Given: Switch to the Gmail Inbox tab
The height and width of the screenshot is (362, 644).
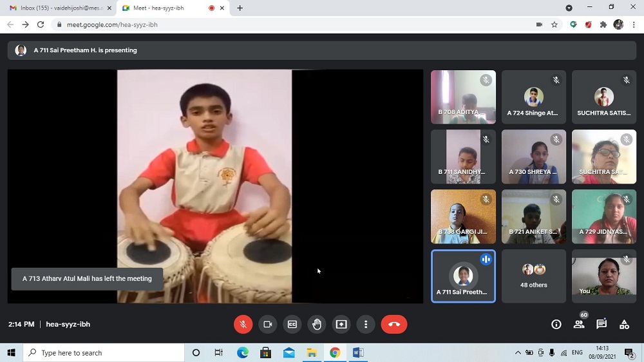Looking at the screenshot, I should 58,8.
